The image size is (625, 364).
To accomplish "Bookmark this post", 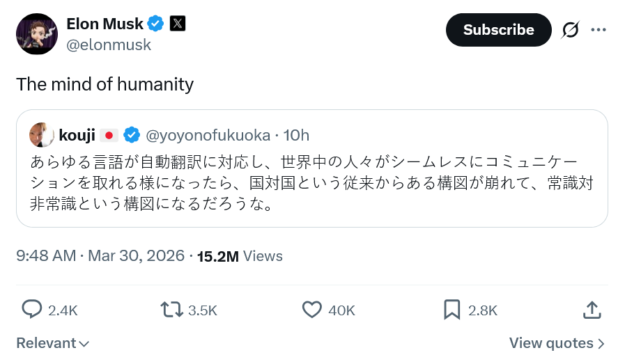I will pos(452,309).
